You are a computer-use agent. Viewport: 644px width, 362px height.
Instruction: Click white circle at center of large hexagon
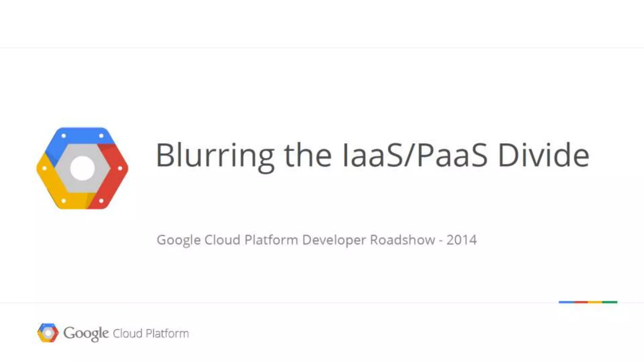pyautogui.click(x=82, y=168)
